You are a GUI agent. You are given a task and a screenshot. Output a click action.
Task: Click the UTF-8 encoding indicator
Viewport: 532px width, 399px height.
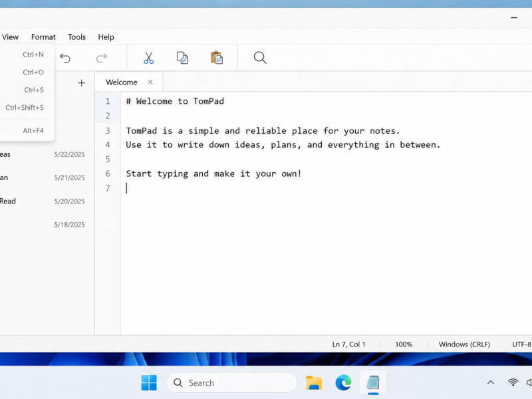point(522,344)
